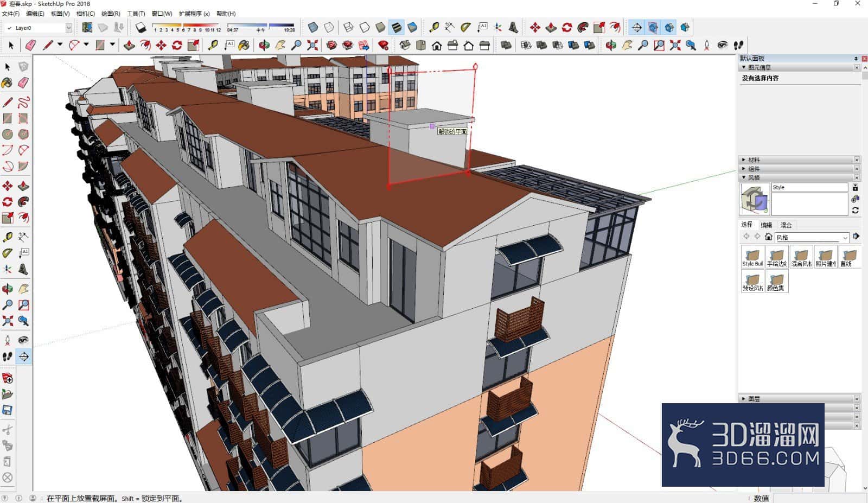This screenshot has height=503, width=868.
Task: Select the Circle tool in left toolbar
Action: (8, 134)
